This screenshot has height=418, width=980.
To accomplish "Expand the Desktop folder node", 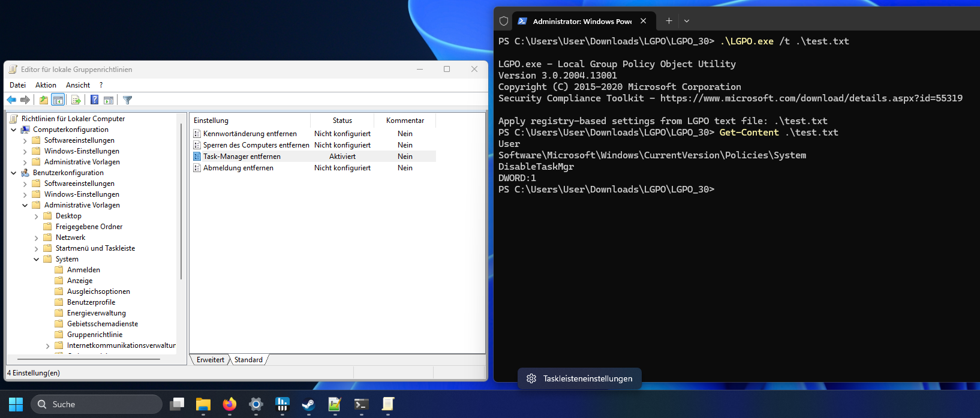I will 36,216.
